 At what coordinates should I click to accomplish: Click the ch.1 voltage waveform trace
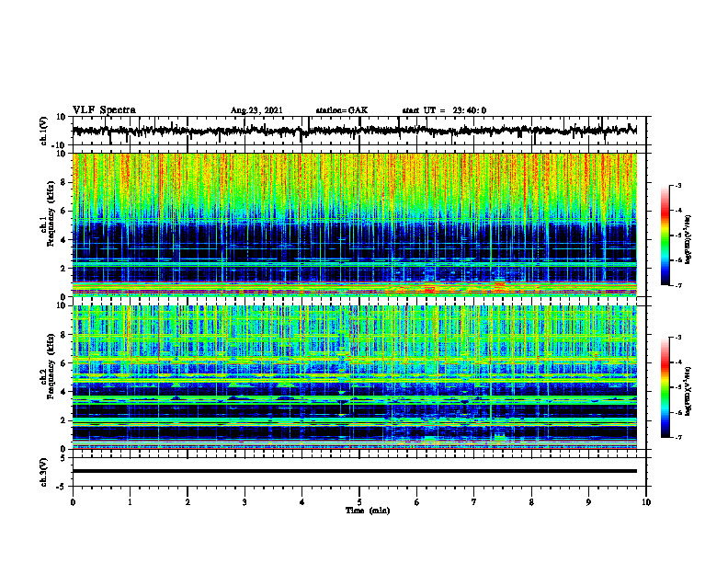[x=354, y=131]
